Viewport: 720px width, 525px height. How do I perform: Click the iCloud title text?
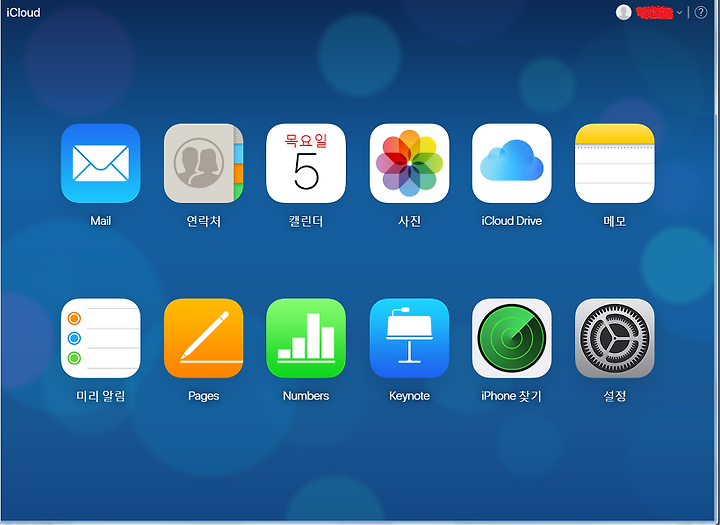click(23, 12)
